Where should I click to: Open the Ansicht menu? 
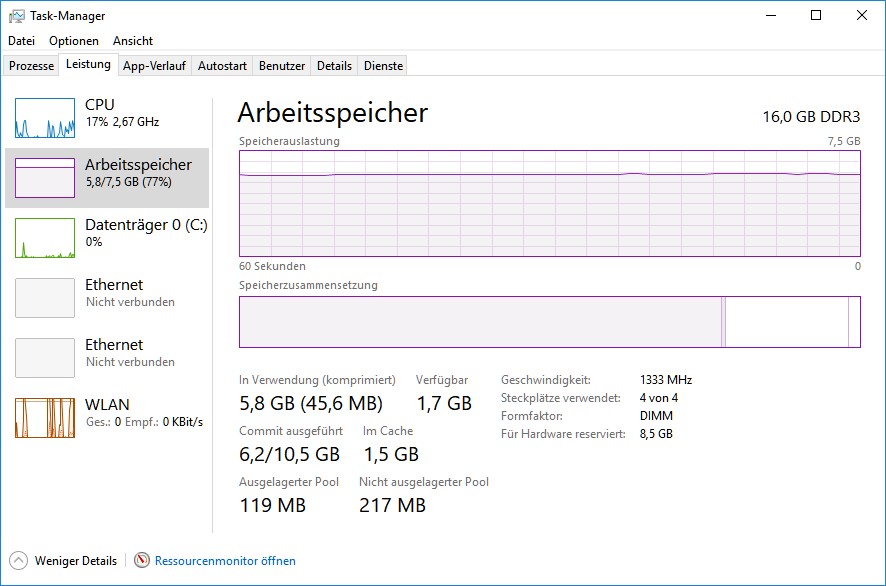point(133,41)
